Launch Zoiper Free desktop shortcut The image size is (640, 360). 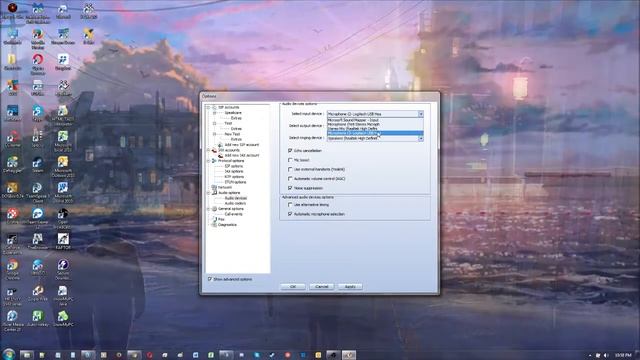tap(38, 293)
